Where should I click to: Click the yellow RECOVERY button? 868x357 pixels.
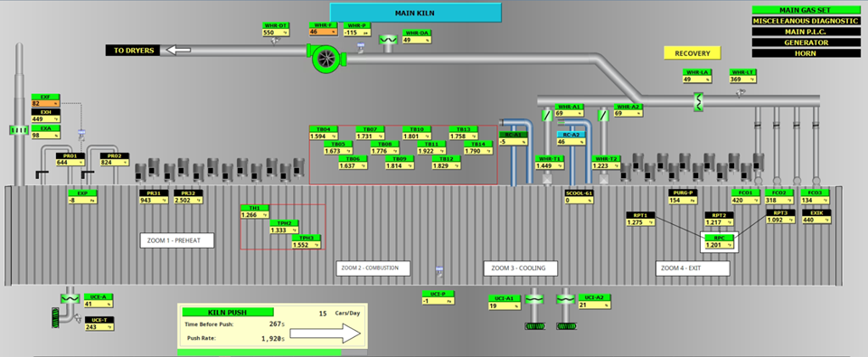click(x=692, y=53)
